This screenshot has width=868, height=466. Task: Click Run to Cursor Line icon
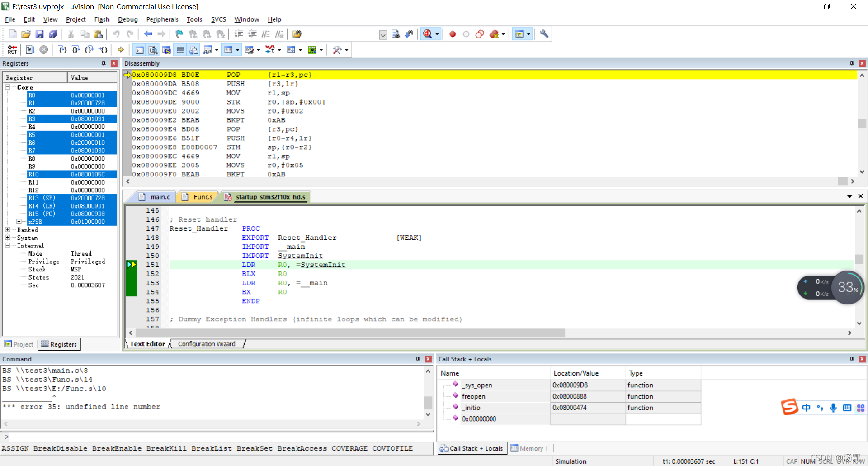103,50
